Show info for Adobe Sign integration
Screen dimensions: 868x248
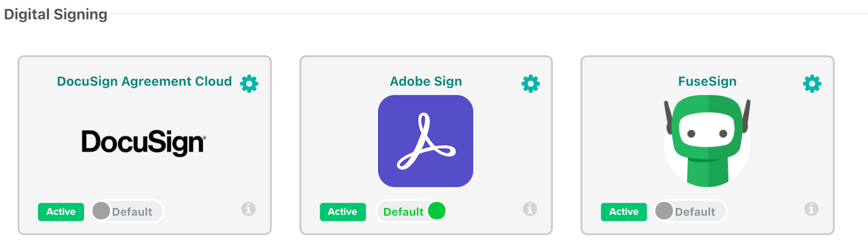(x=530, y=209)
